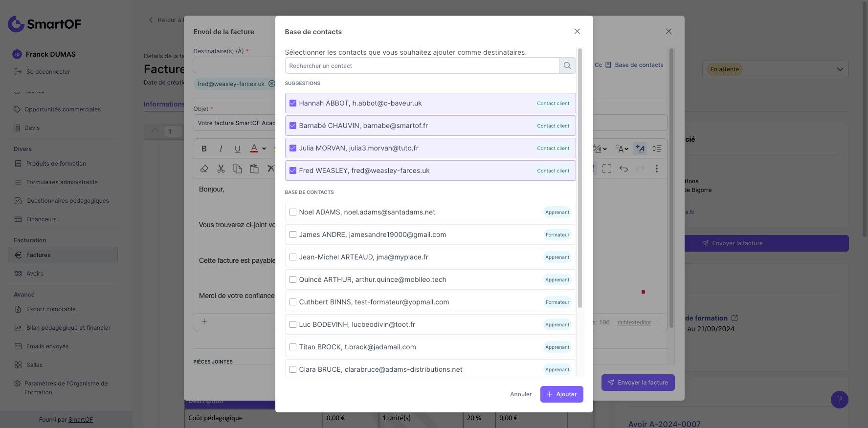Click the SmartOF link in footer
This screenshot has height=428, width=868.
81,420
